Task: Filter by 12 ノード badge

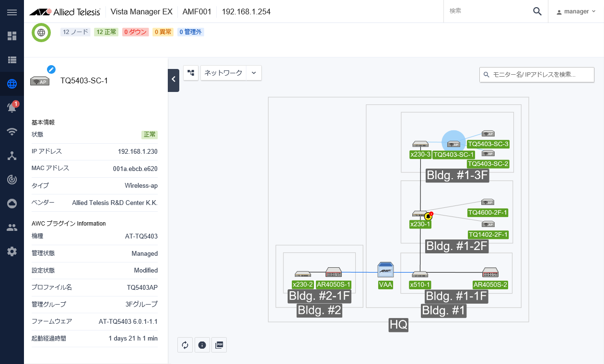Action: (x=75, y=32)
